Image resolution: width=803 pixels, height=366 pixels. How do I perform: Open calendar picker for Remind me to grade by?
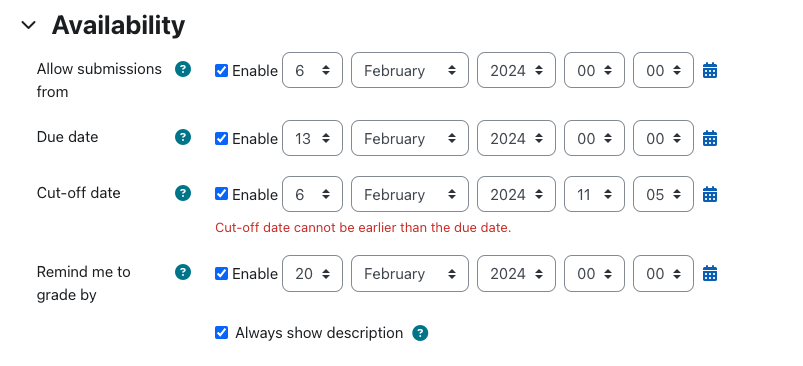pyautogui.click(x=710, y=273)
